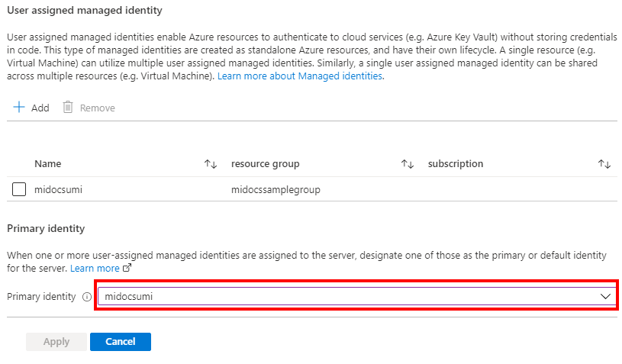Click the Primary identity info icon

87,297
